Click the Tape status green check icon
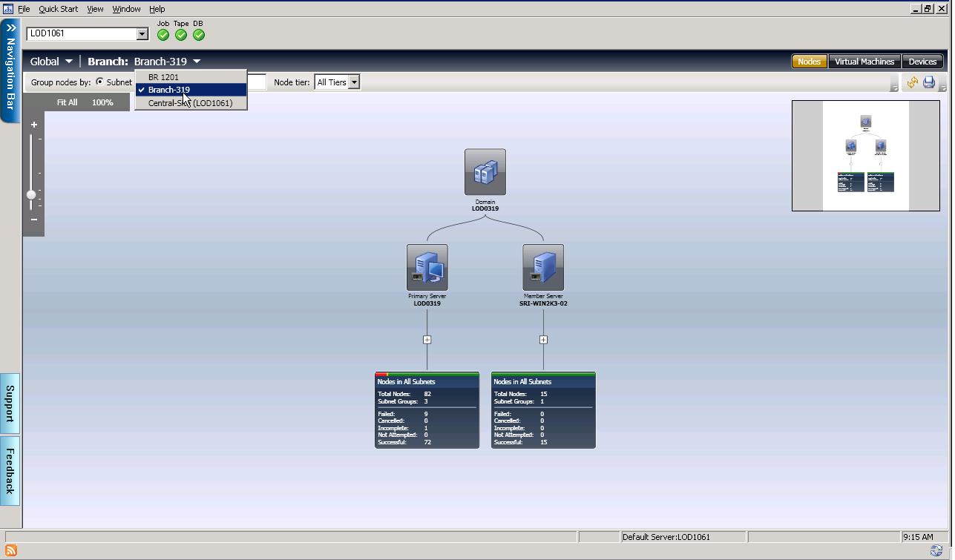 [x=181, y=35]
